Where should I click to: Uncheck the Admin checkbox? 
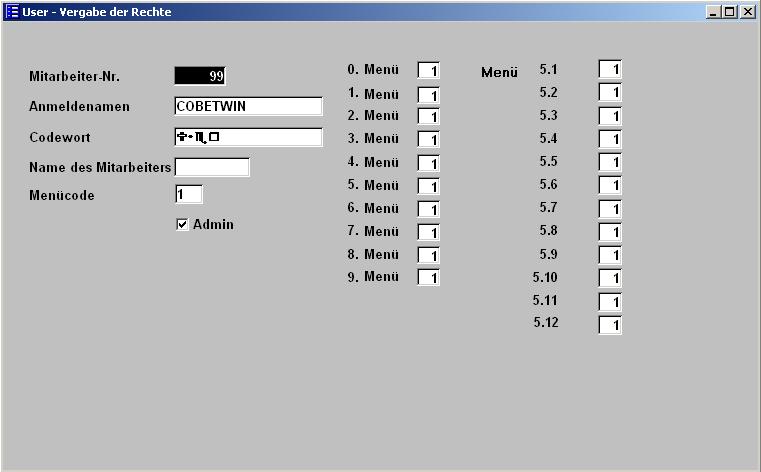coord(182,225)
